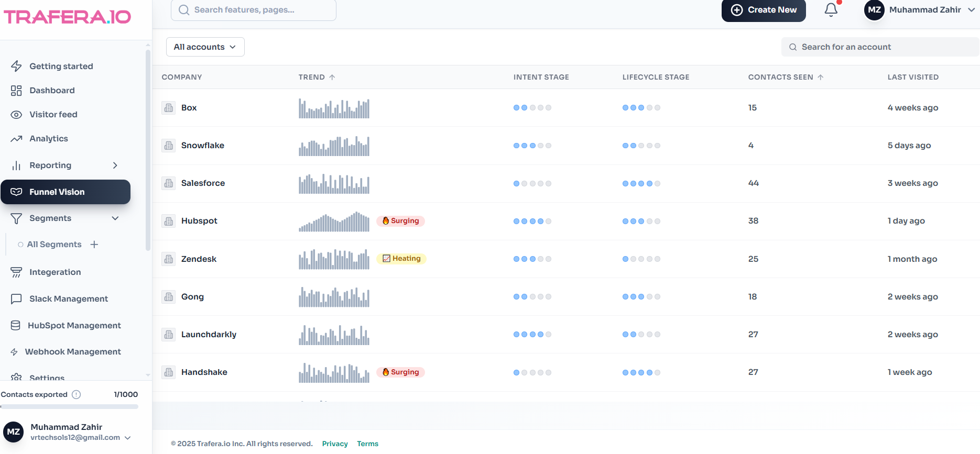Click the Dashboard grid icon

(16, 91)
